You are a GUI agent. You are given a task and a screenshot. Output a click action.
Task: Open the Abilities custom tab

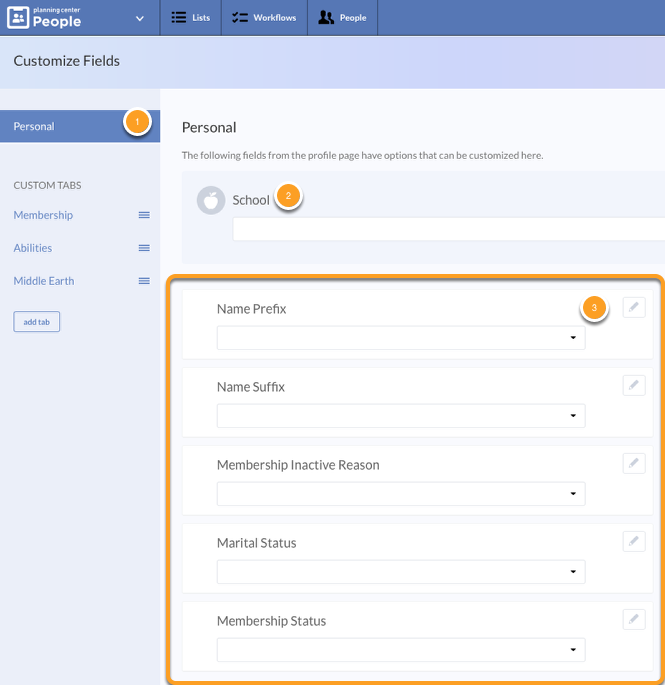[x=33, y=248]
